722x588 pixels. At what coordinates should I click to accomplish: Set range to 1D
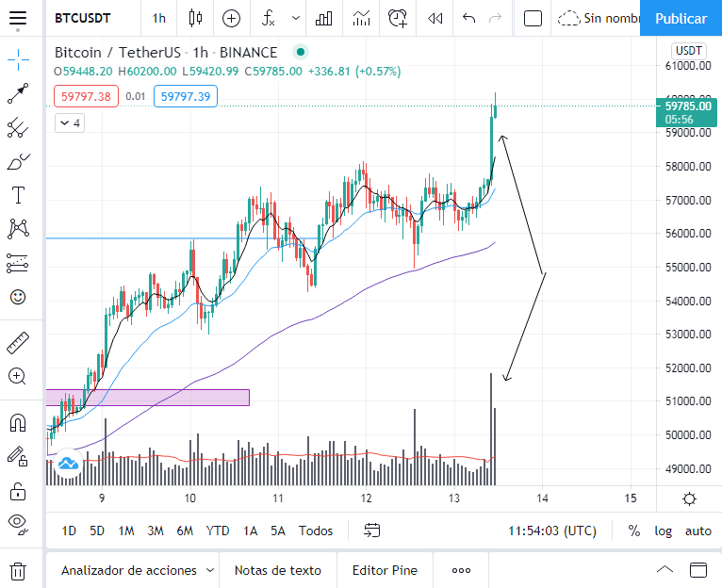[x=69, y=531]
